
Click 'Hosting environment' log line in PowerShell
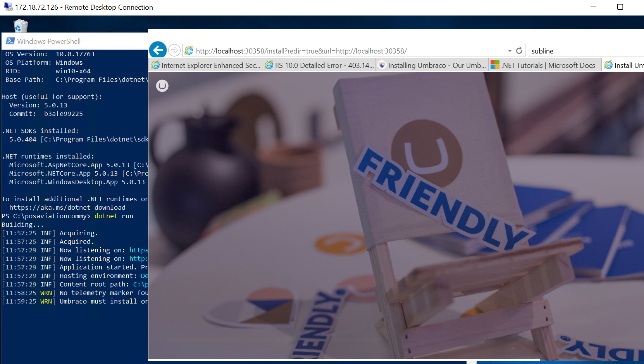tap(75, 276)
